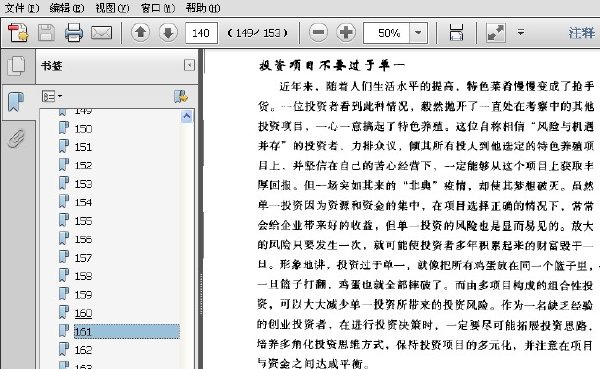Click the fit-width scrolling mode icon
Image resolution: width=600 pixels, height=369 pixels.
(x=456, y=33)
